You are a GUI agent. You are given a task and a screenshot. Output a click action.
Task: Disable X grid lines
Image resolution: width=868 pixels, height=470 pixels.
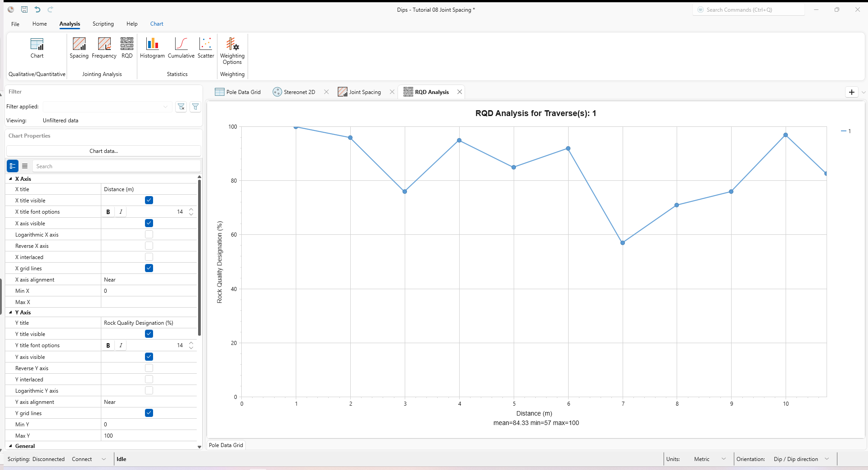149,268
